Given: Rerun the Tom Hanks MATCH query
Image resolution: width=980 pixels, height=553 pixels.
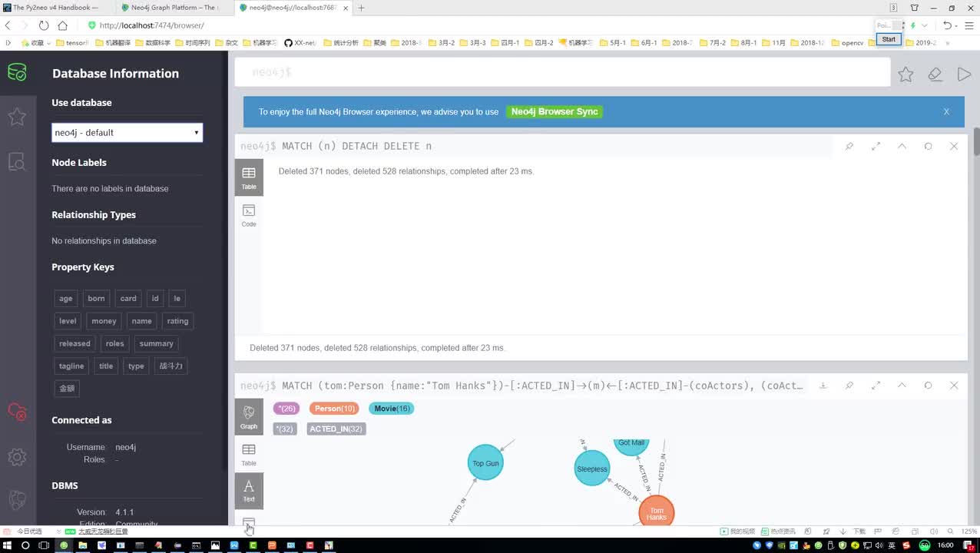Looking at the screenshot, I should click(x=928, y=386).
